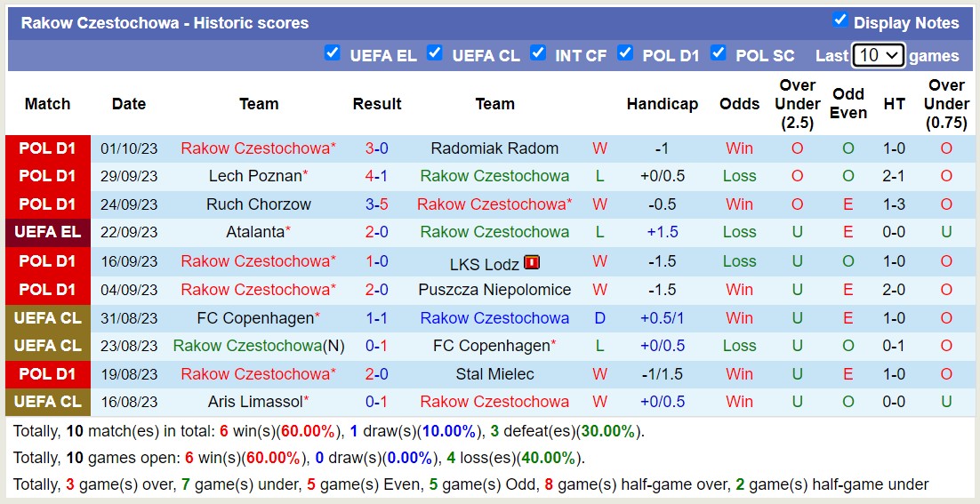Screen dimensions: 980x504
Task: Click the 4-1 result versus Lech Poznan
Action: click(x=376, y=176)
